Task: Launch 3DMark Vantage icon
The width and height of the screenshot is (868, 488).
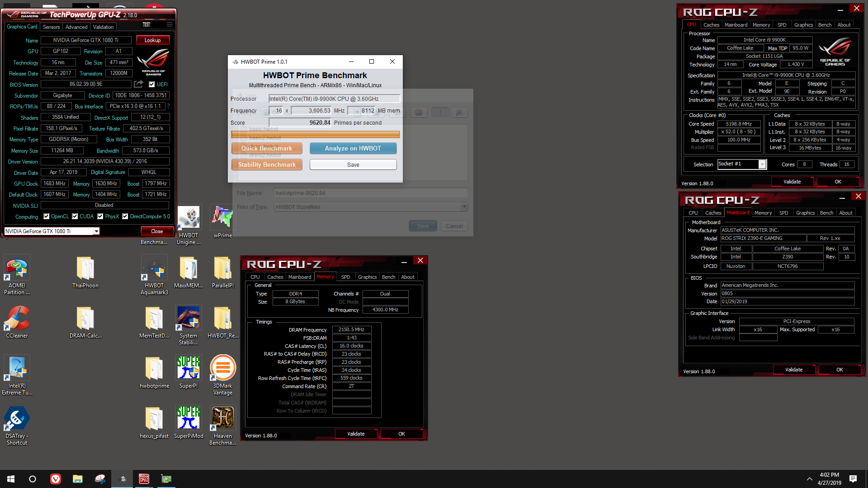Action: pyautogui.click(x=223, y=375)
